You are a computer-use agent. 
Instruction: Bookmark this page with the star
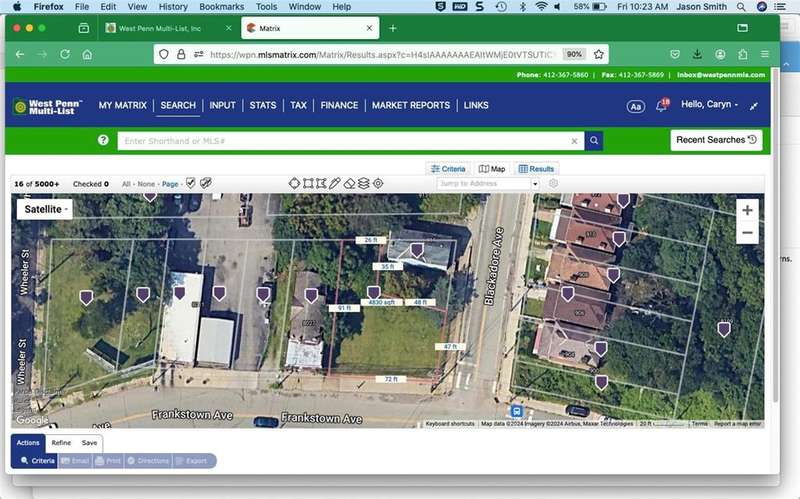pyautogui.click(x=599, y=54)
